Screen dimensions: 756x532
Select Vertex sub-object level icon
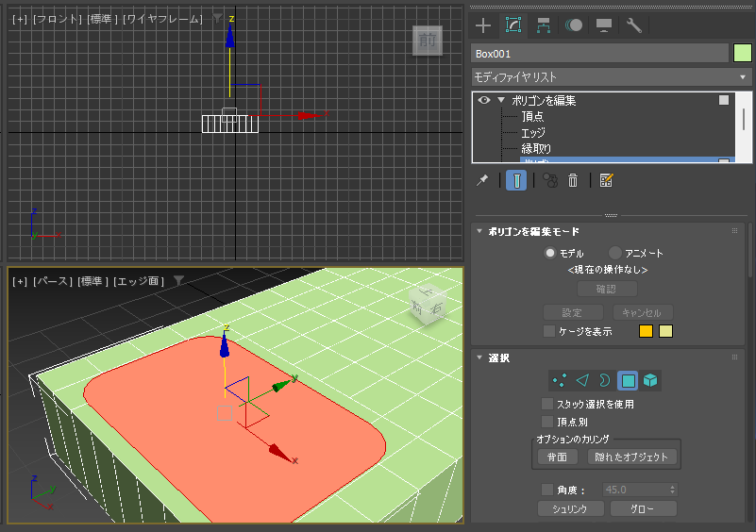click(560, 381)
